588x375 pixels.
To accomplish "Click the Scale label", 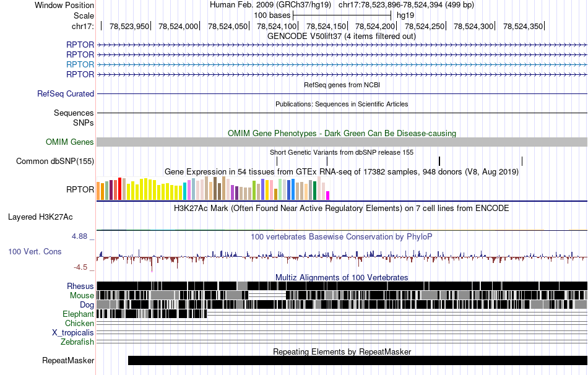I will pos(84,15).
